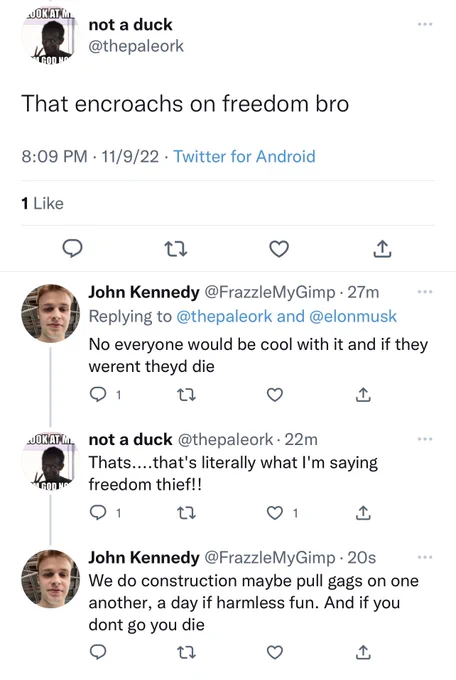View the 1 Like count list
Screen dimensions: 456x680
(x=43, y=203)
